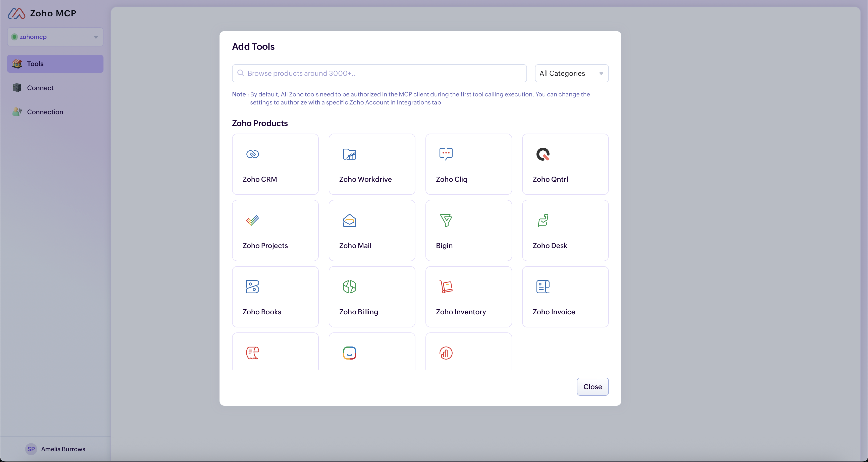Click the multicolor smiley square product icon
Screen dimensions: 868x462
point(349,353)
